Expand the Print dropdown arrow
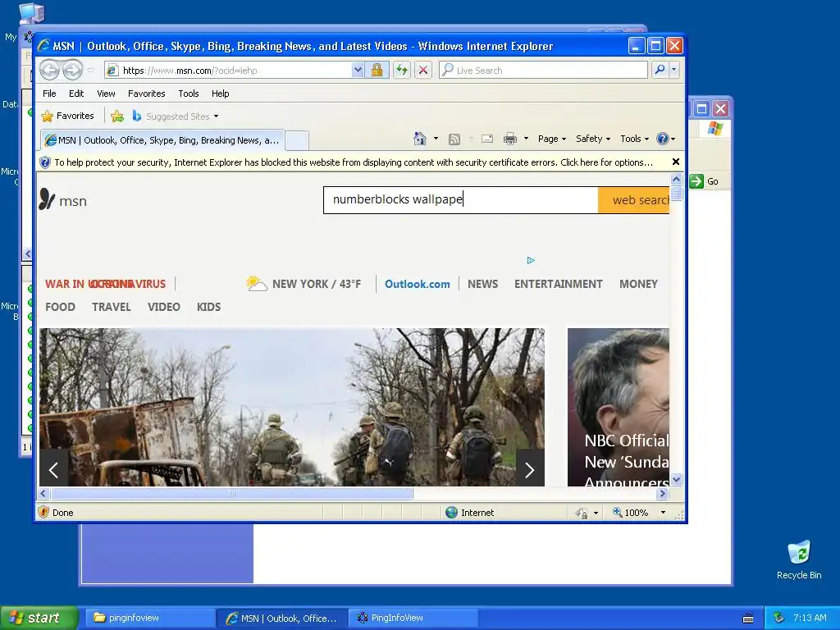This screenshot has height=630, width=840. [526, 139]
